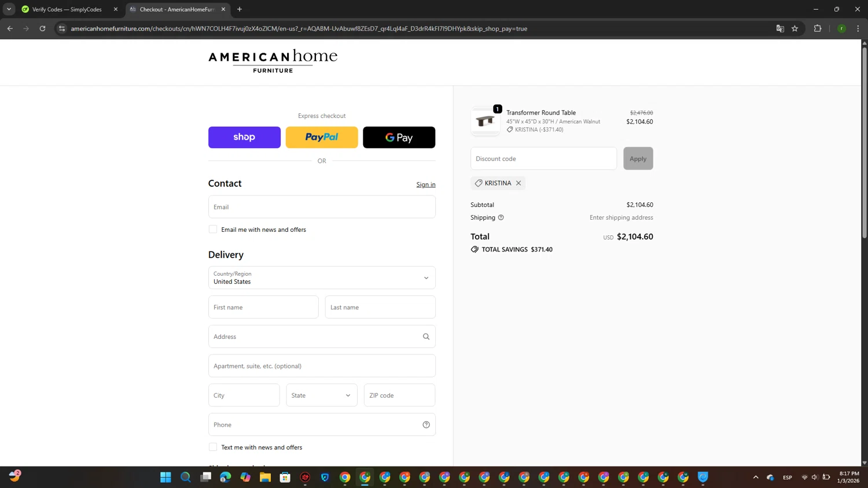Click the ZIP code field

tap(399, 395)
